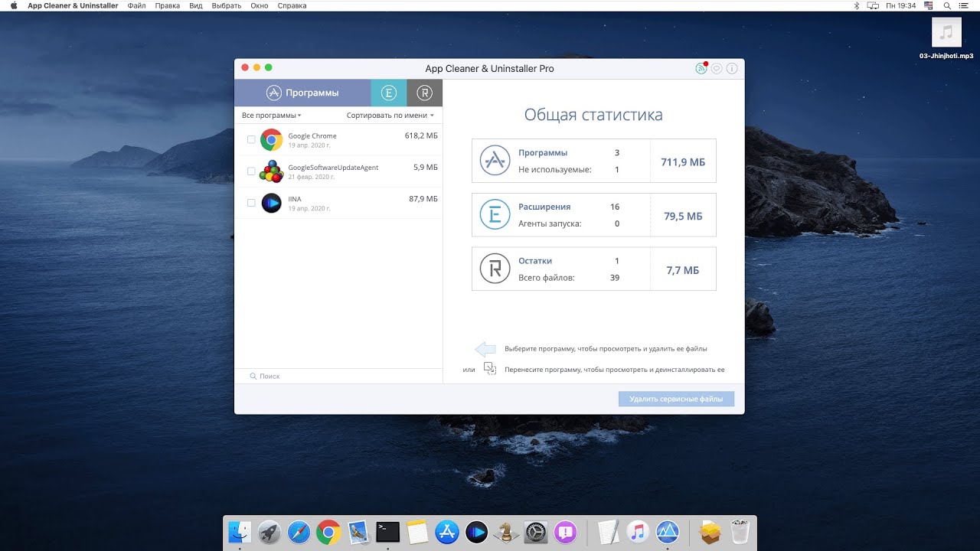Click the Программы statistics heading
The image size is (980, 551).
coord(543,152)
